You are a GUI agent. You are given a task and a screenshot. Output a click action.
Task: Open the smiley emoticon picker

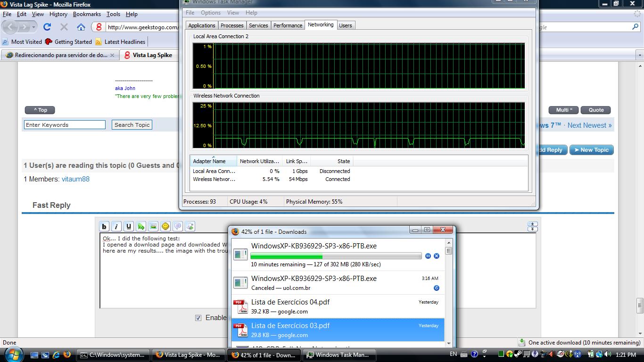point(165,227)
